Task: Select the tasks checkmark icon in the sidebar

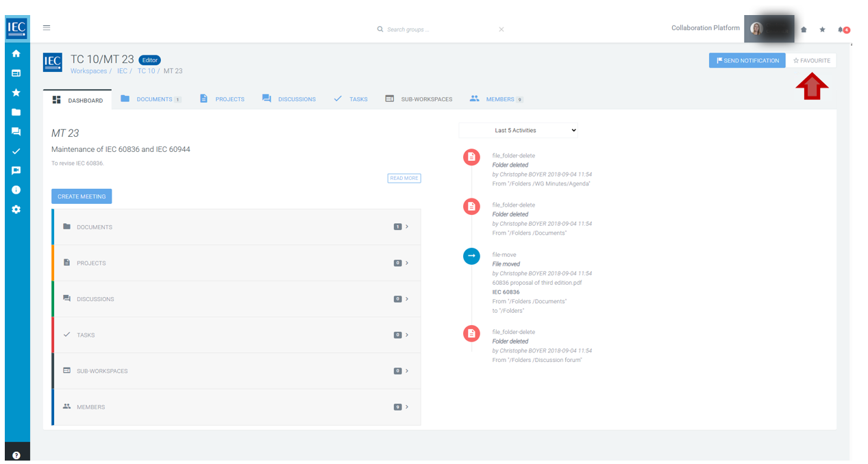Action: [16, 151]
